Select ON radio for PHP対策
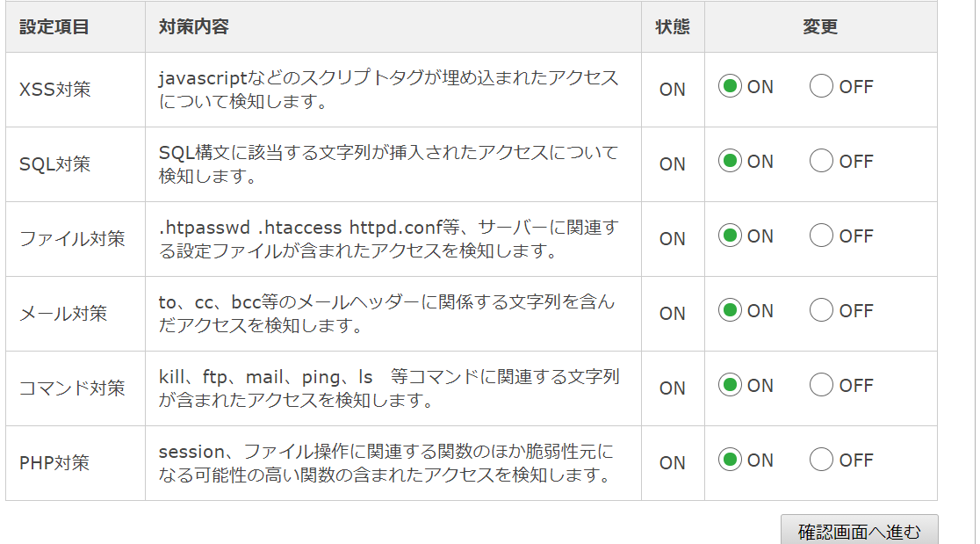Viewport: 980px width, 544px height. point(730,460)
